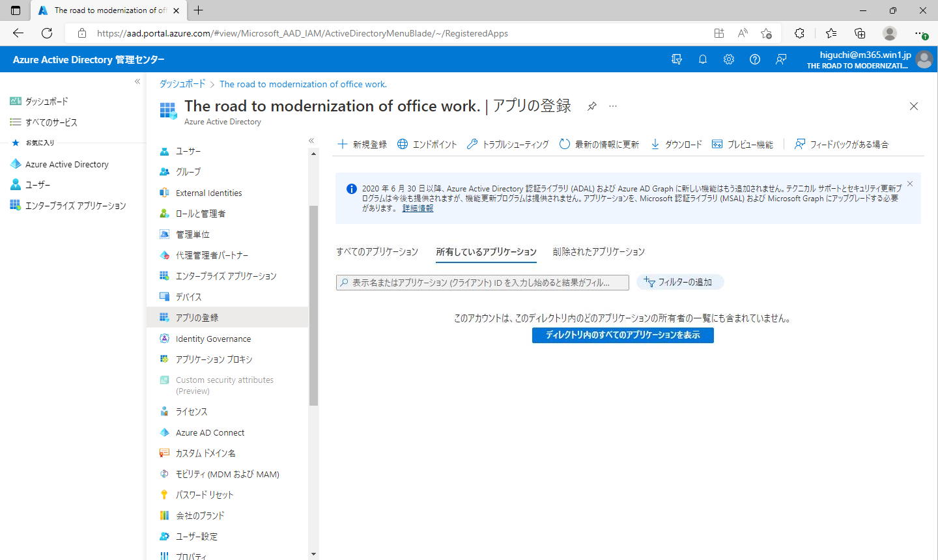The width and height of the screenshot is (938, 560).
Task: Open プレビュー機能
Action: [742, 145]
